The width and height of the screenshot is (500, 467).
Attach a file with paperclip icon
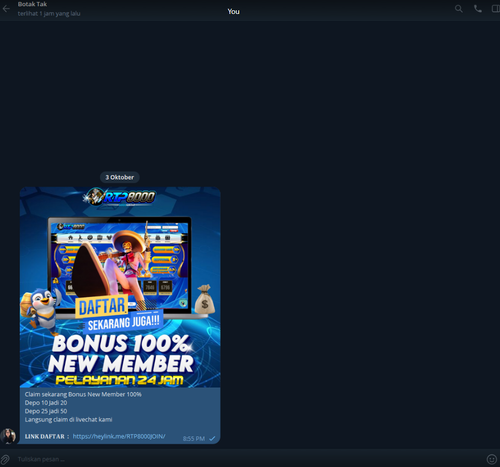coord(5,459)
